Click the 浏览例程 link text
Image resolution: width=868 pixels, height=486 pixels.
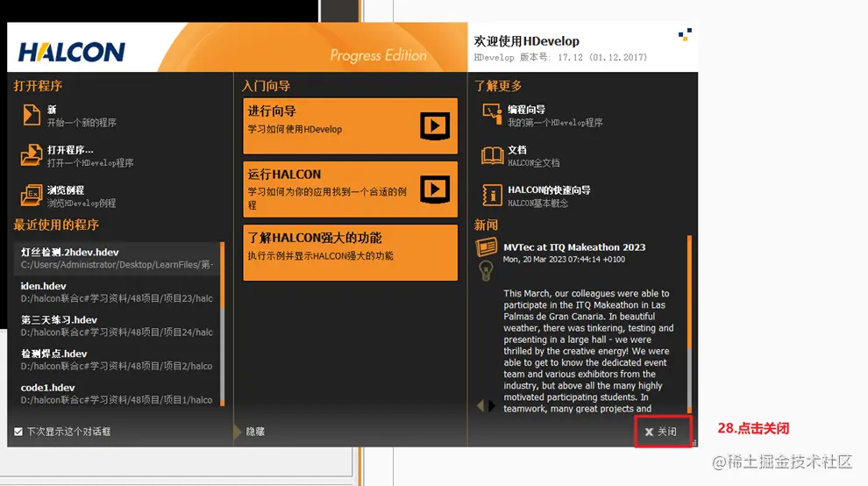[x=66, y=190]
